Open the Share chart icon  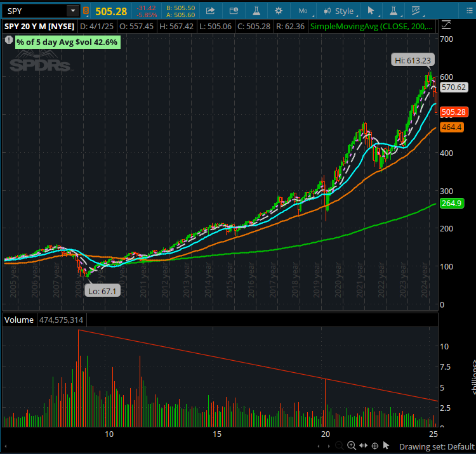coord(210,11)
